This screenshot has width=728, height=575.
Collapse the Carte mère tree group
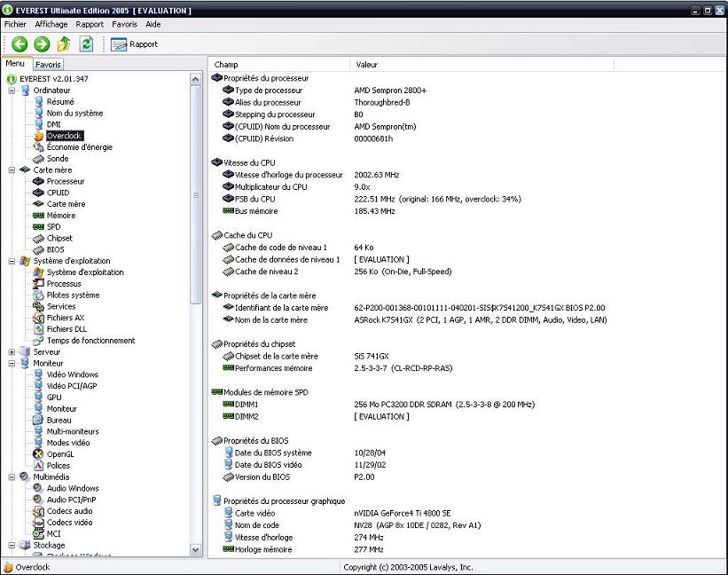point(12,170)
